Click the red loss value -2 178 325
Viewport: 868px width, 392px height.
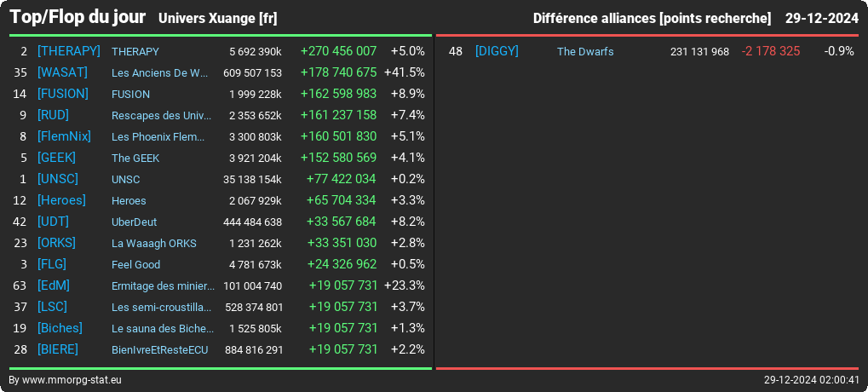click(771, 51)
